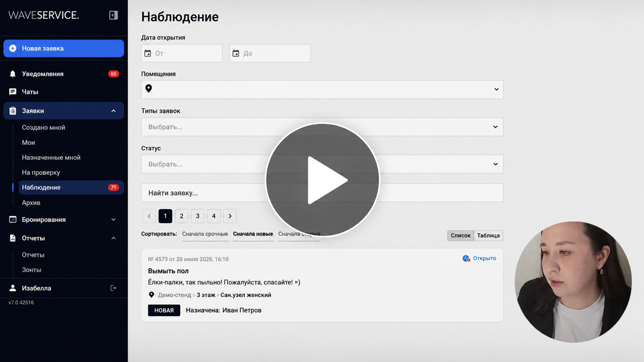Click the chat bubble icon for Чаты
The width and height of the screenshot is (644, 362).
13,92
